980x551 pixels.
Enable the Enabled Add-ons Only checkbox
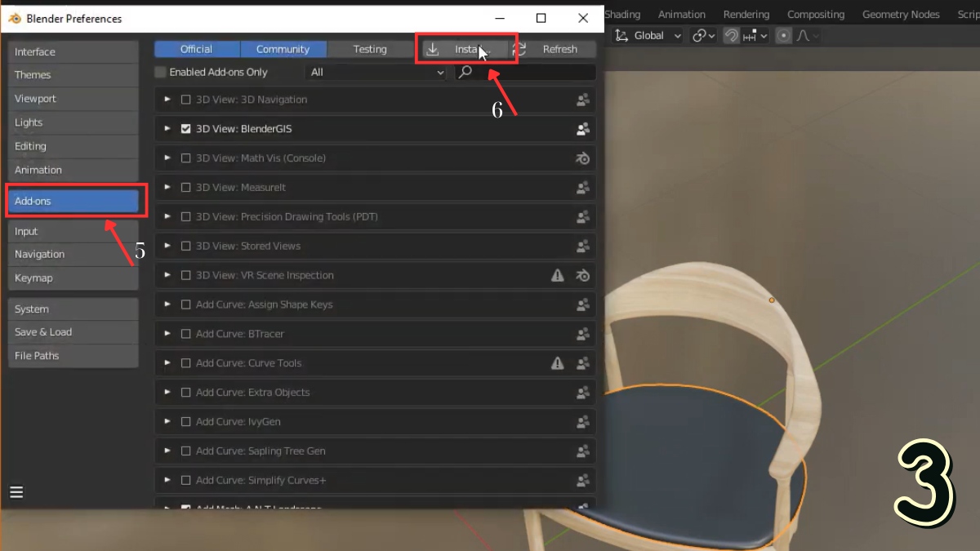coord(161,72)
